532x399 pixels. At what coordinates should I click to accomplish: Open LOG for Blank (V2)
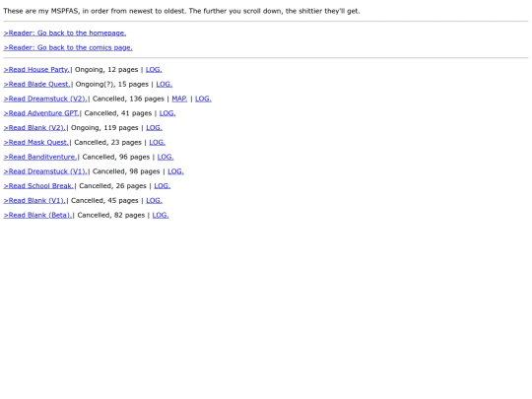click(154, 128)
